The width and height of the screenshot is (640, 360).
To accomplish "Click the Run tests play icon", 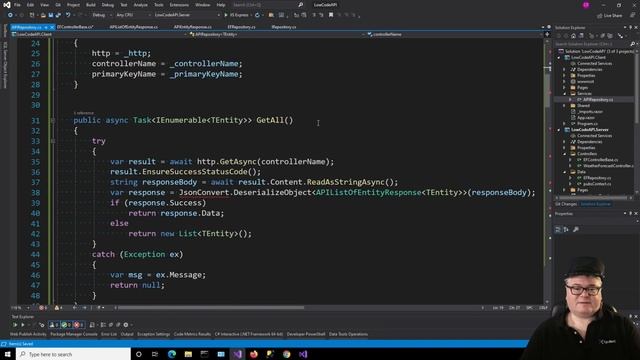I will coord(22,325).
